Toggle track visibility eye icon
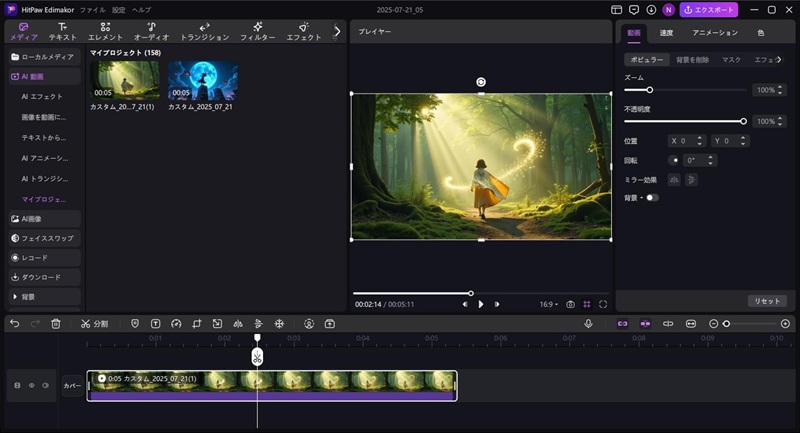Image resolution: width=800 pixels, height=433 pixels. 31,385
